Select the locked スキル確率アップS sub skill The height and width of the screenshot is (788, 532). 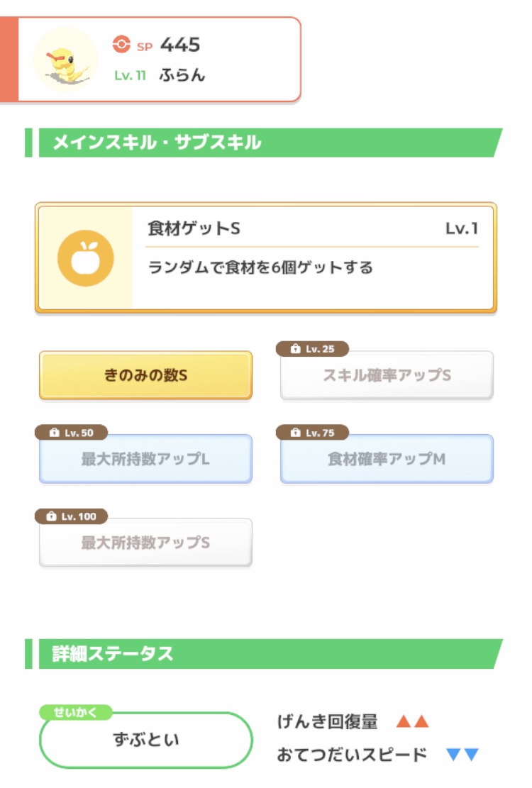click(x=387, y=376)
